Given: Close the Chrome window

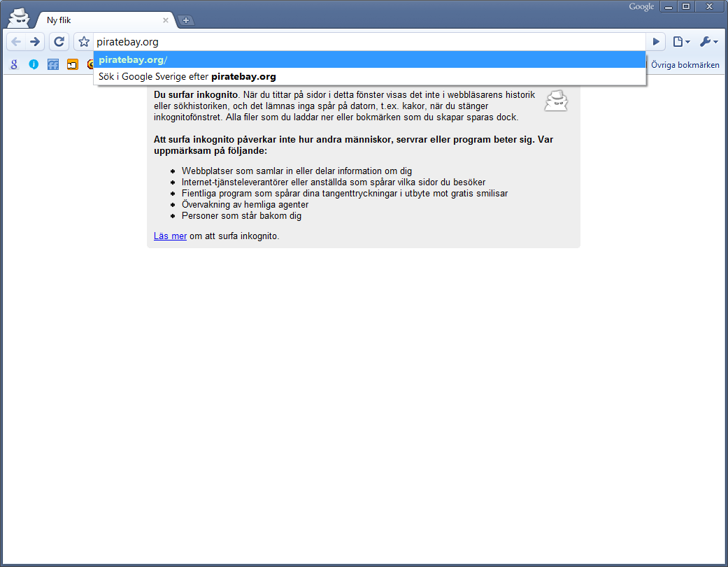Looking at the screenshot, I should tap(709, 6).
